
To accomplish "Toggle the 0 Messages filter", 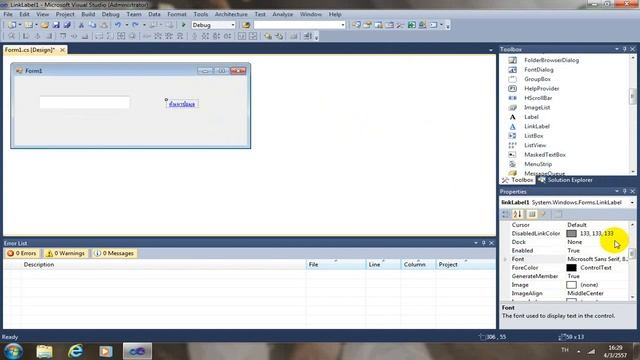I will pos(114,253).
